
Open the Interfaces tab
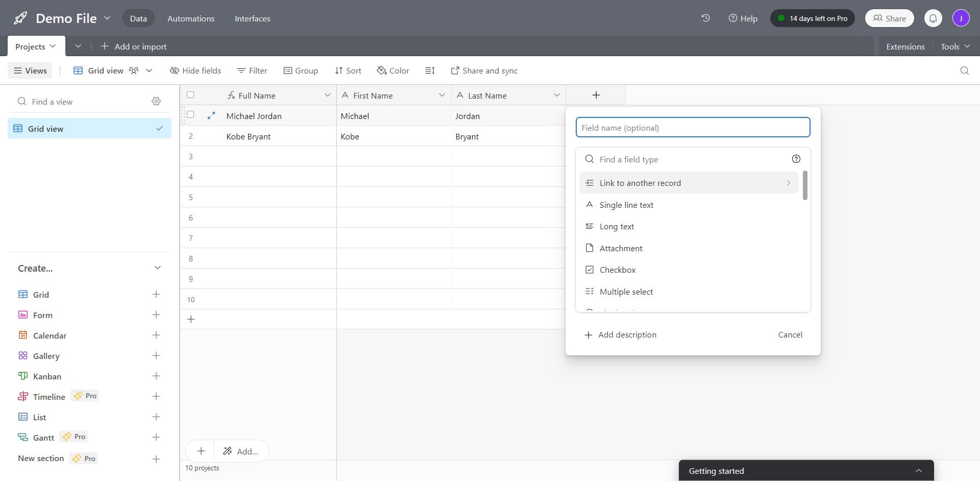252,18
